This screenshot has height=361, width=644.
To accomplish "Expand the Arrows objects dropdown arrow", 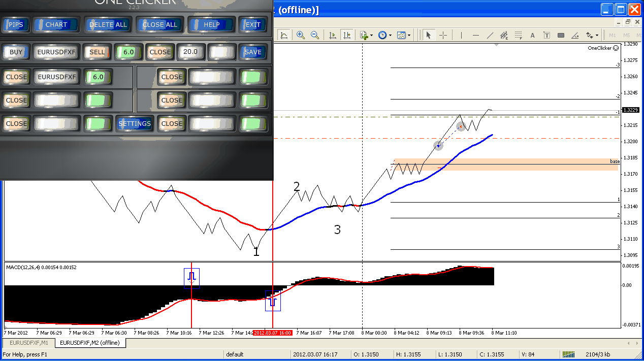I will click(x=597, y=36).
